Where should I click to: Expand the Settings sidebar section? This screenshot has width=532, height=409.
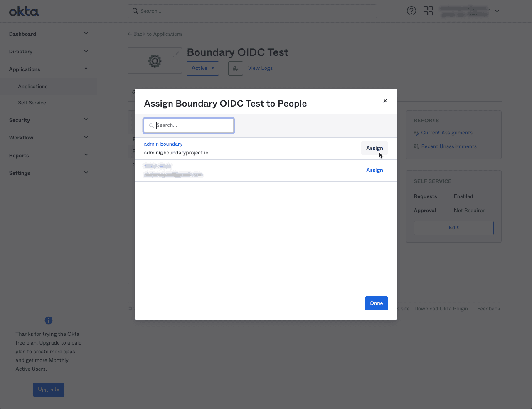[x=86, y=172]
